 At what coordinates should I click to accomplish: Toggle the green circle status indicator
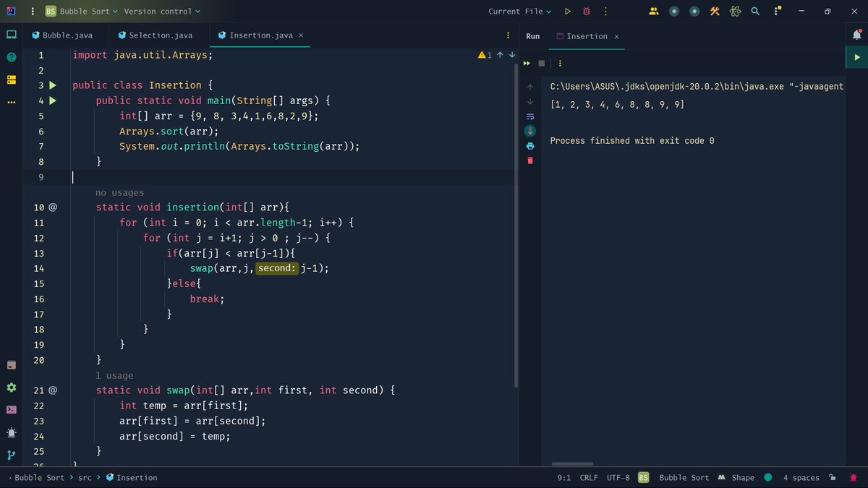click(767, 477)
